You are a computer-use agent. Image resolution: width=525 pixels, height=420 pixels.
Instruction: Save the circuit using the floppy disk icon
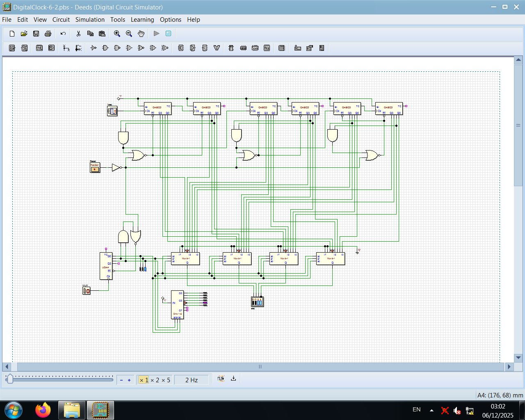click(36, 34)
